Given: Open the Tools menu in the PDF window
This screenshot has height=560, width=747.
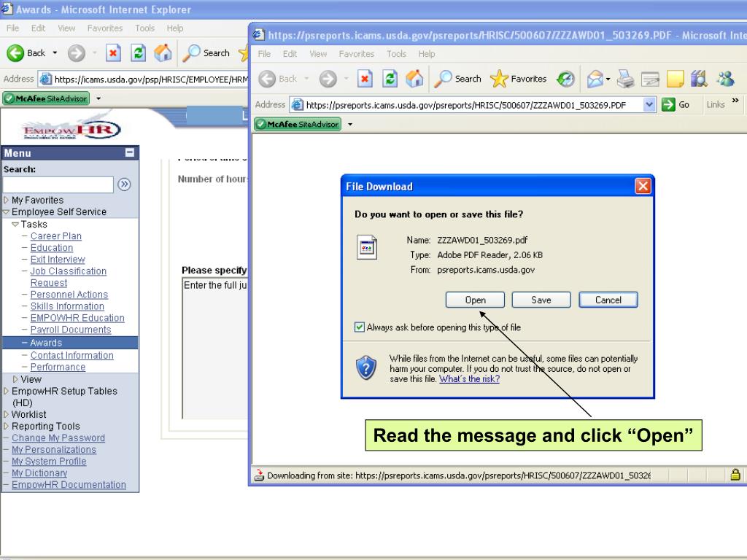Looking at the screenshot, I should click(x=396, y=53).
